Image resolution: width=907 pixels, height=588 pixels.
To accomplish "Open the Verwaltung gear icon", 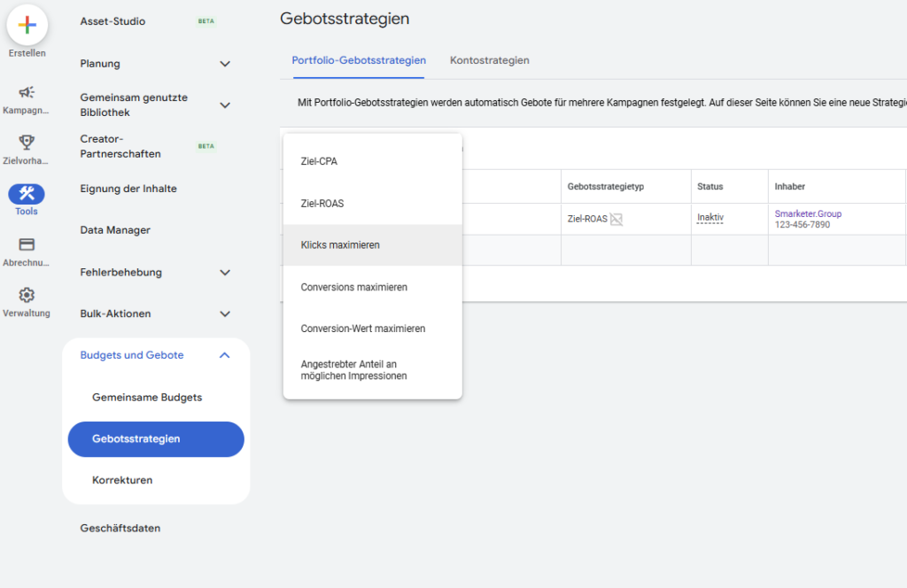I will pyautogui.click(x=25, y=296).
